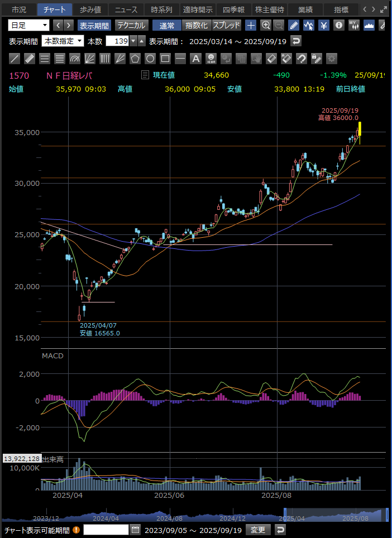Open the 四季報 tab

tap(234, 9)
